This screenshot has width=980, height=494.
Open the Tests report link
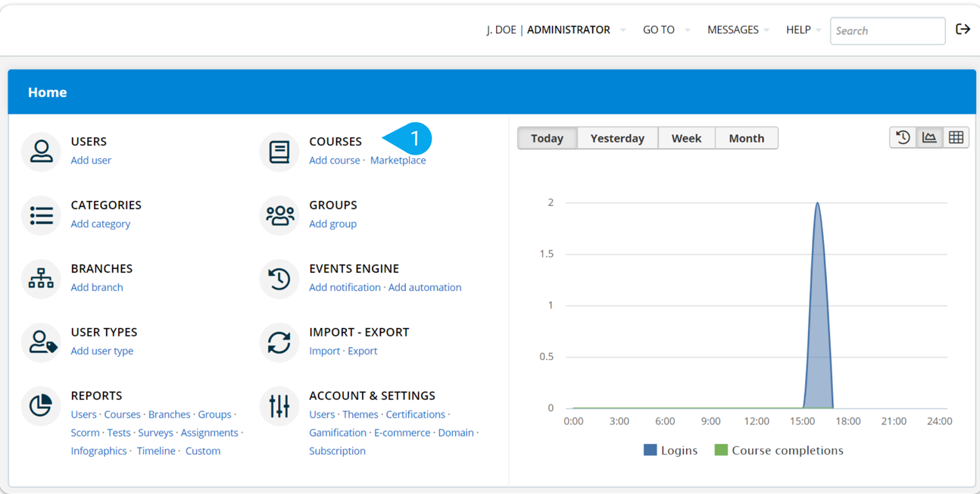[x=119, y=433]
